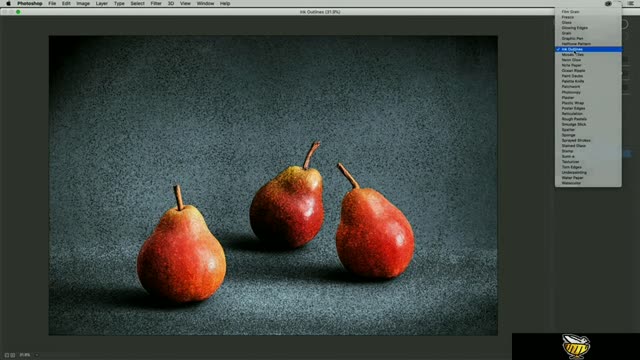640x360 pixels.
Task: Choose Stamp from the filter list
Action: pos(588,151)
